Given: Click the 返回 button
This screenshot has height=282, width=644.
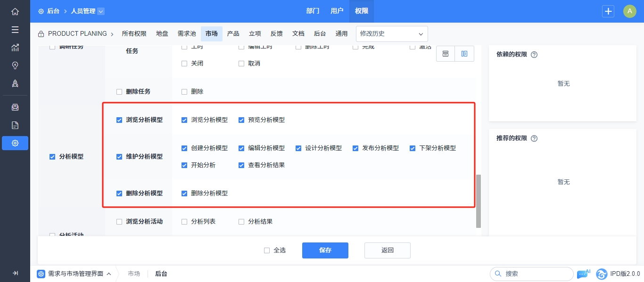Looking at the screenshot, I should tap(387, 250).
